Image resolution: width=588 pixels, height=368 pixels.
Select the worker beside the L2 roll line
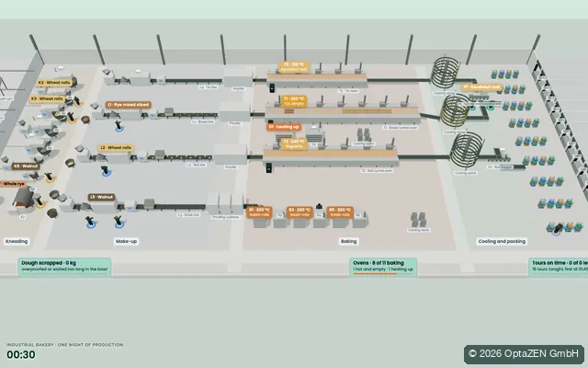click(x=106, y=170)
